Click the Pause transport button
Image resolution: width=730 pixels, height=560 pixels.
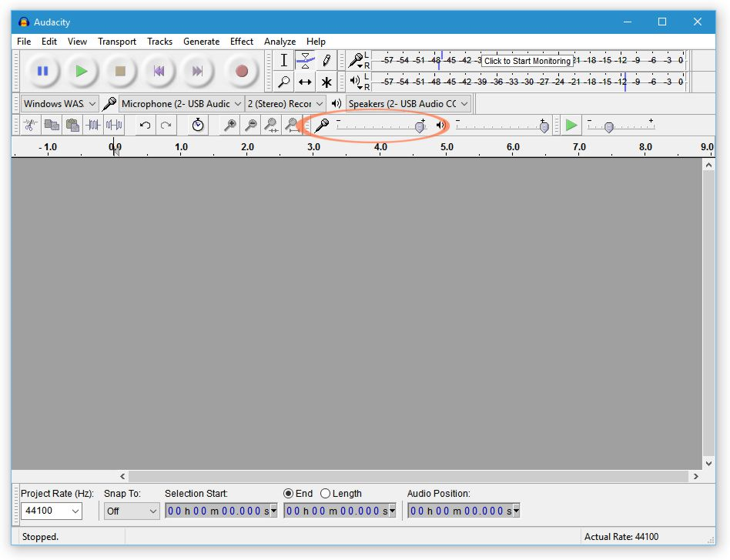click(43, 71)
